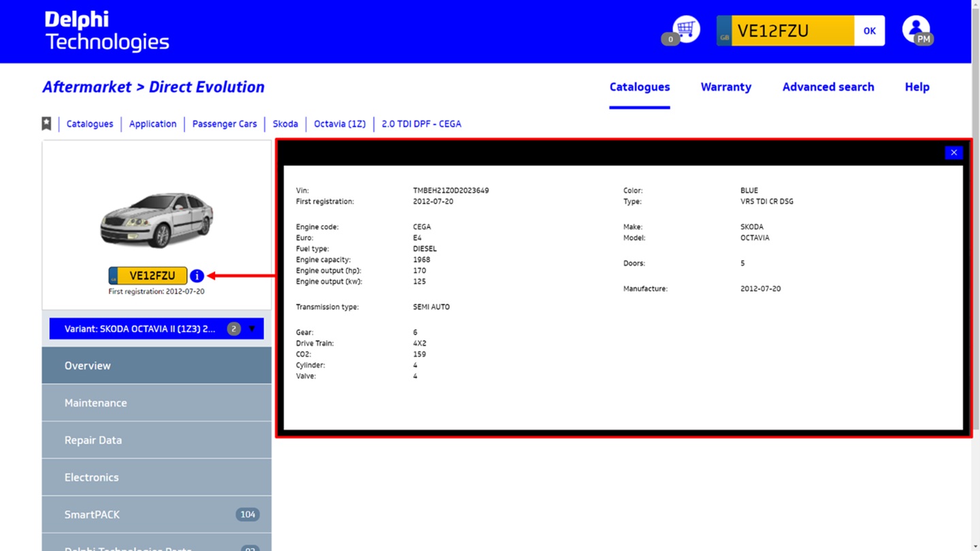The height and width of the screenshot is (551, 980).
Task: Click the Skoda breadcrumb link
Action: point(285,124)
